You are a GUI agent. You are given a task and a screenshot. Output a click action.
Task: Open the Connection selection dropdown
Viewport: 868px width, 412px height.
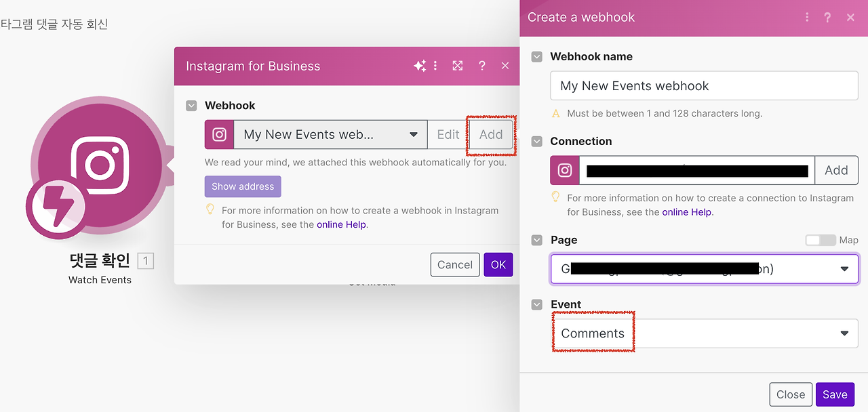point(696,171)
